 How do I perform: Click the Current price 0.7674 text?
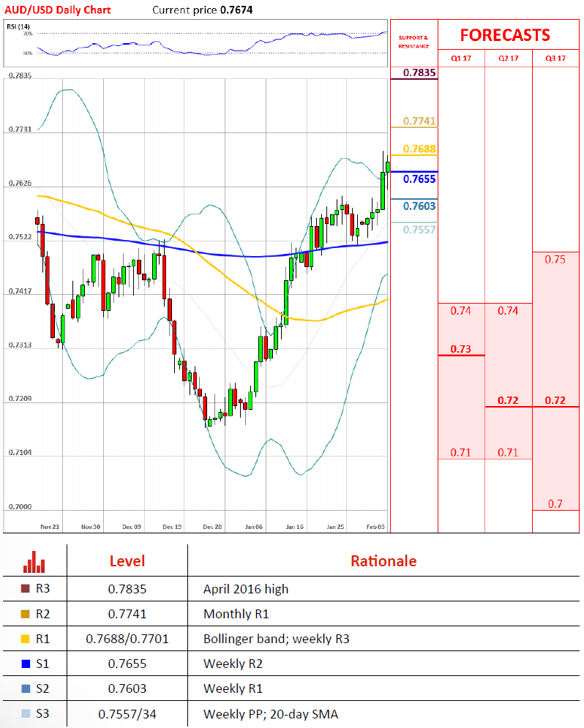pyautogui.click(x=203, y=10)
